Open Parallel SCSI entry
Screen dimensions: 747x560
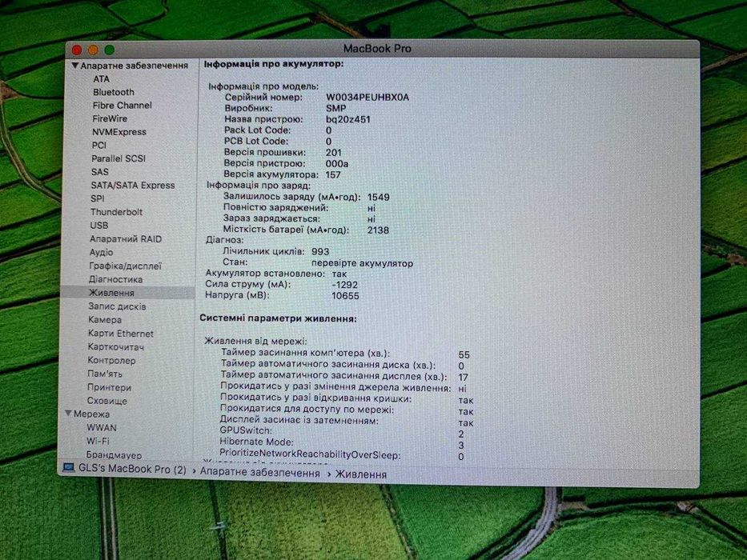coord(118,158)
